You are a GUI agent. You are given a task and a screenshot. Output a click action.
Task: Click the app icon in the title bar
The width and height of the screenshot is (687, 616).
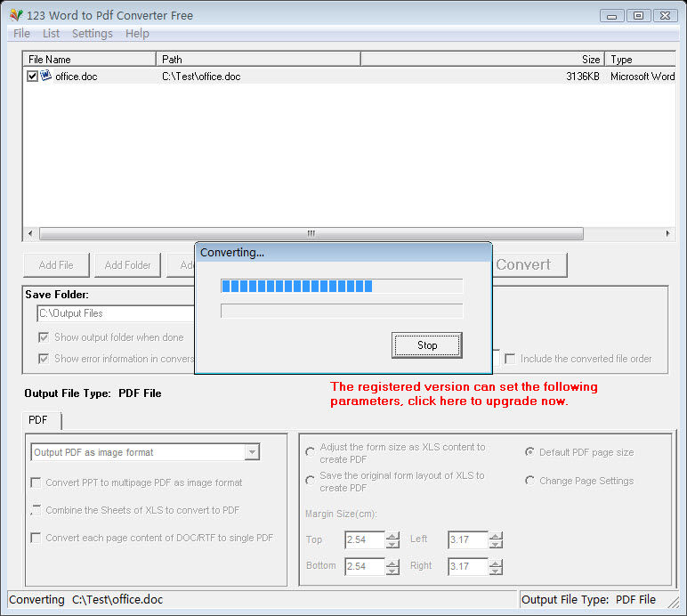click(x=15, y=15)
